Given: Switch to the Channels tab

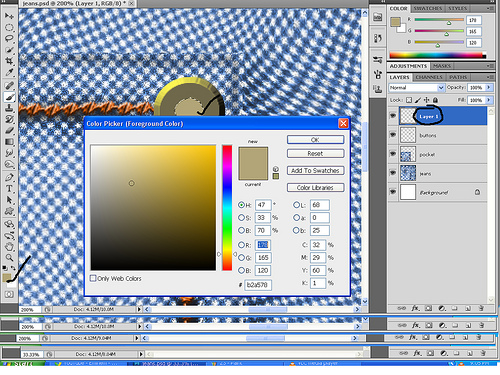Looking at the screenshot, I should click(x=429, y=77).
